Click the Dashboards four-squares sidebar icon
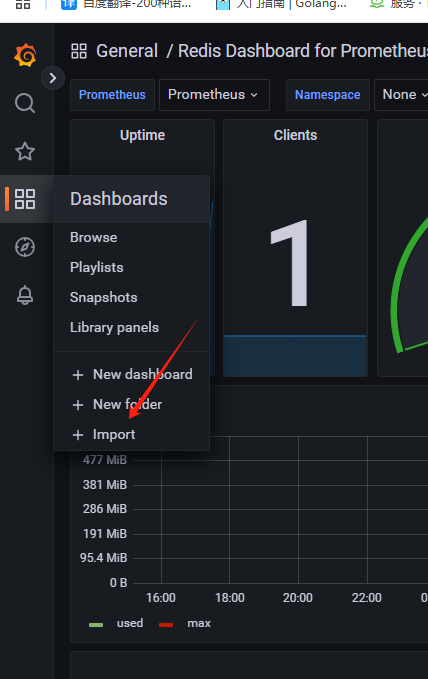Viewport: 428px width, 679px height. (25, 199)
